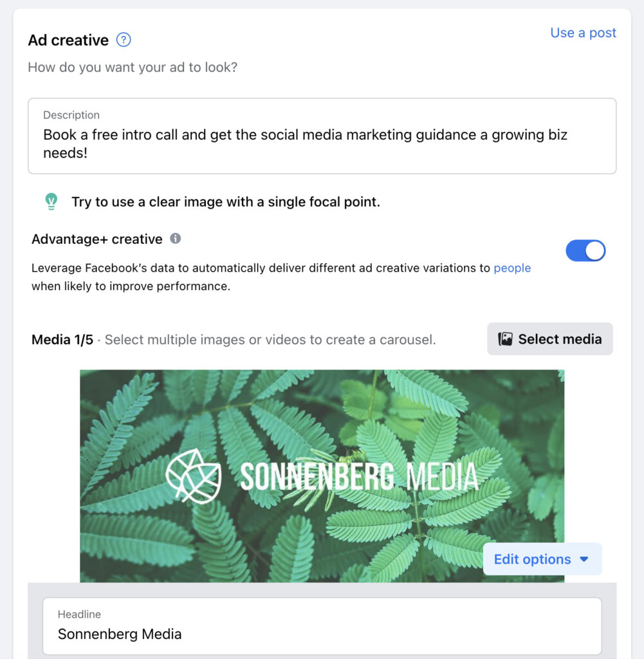Screen dimensions: 644x659
Task: Click the Select media button
Action: tap(550, 339)
